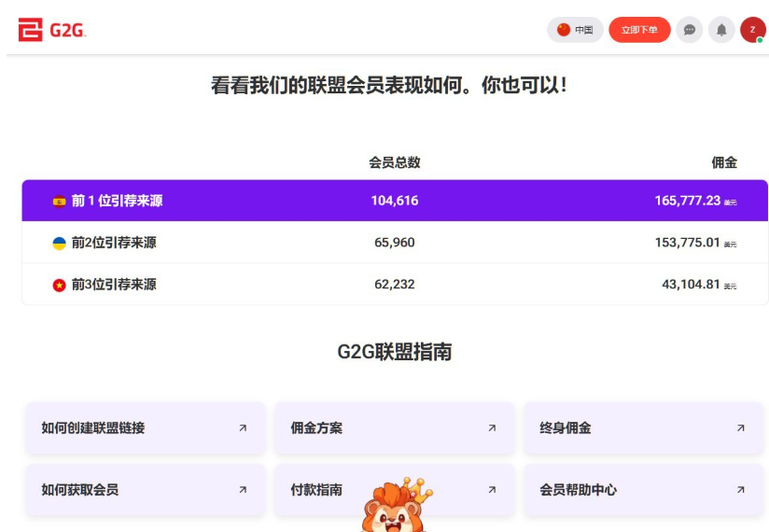The image size is (769, 532).
Task: Open the 中国 region selector
Action: (575, 30)
